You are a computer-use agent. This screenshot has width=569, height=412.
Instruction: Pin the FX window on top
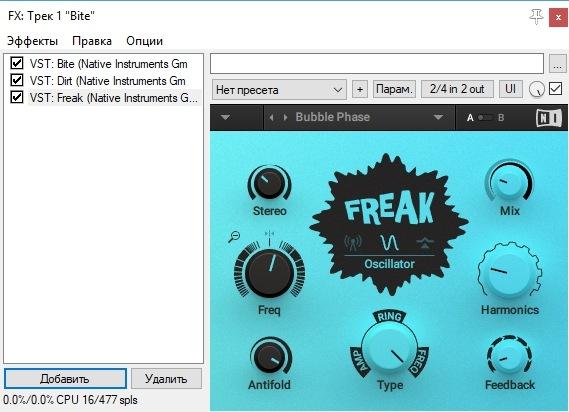536,16
